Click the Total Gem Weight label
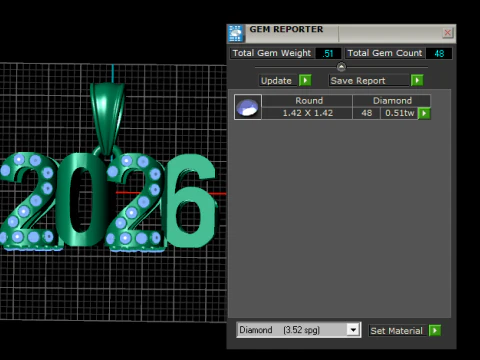The width and height of the screenshot is (480, 360). [x=272, y=53]
